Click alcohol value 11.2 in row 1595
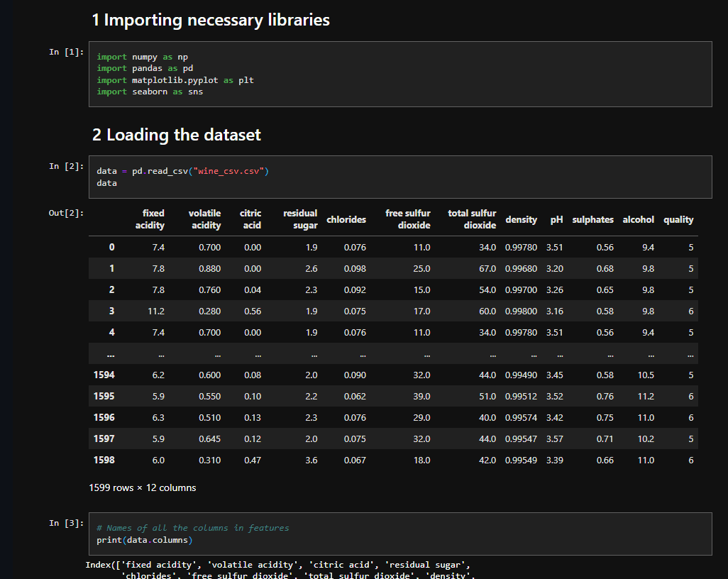The width and height of the screenshot is (728, 579). pos(646,396)
